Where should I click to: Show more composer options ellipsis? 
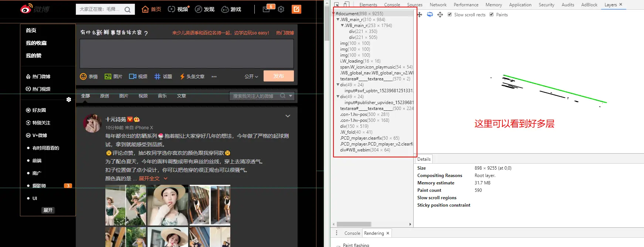point(214,77)
